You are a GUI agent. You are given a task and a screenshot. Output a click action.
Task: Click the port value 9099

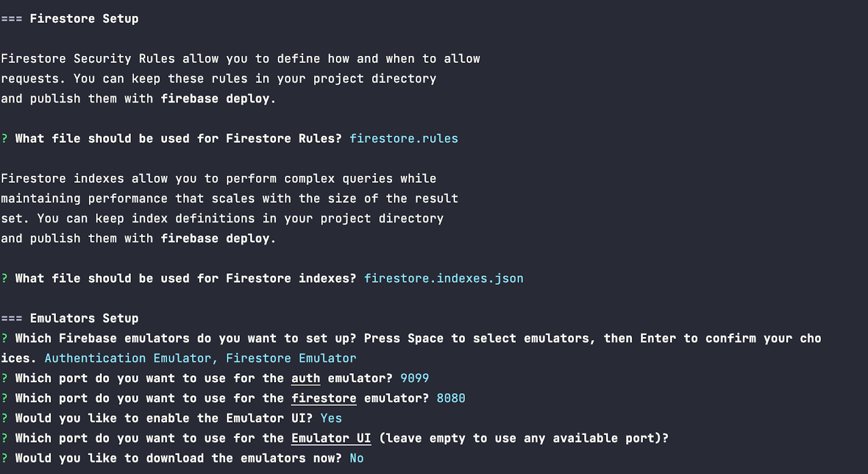pos(414,379)
